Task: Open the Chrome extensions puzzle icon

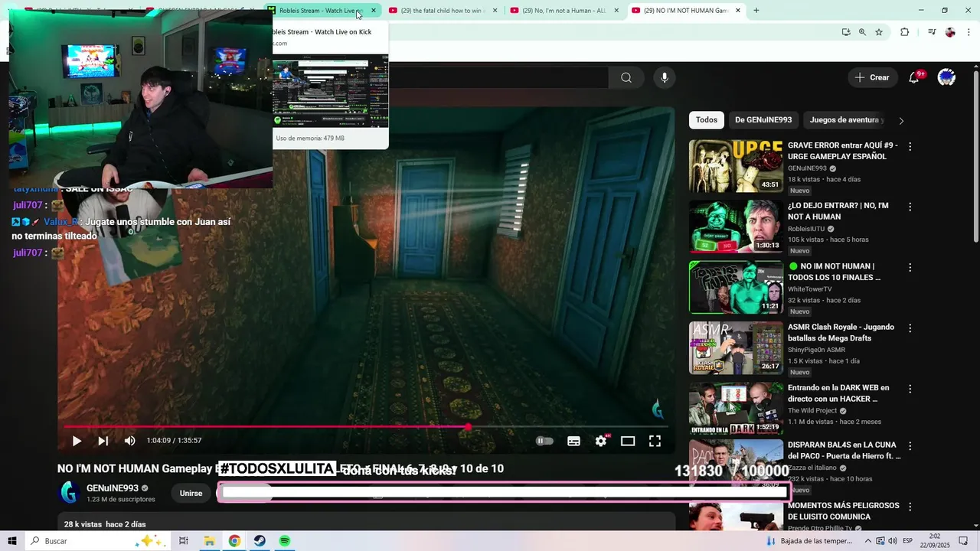Action: pyautogui.click(x=905, y=32)
